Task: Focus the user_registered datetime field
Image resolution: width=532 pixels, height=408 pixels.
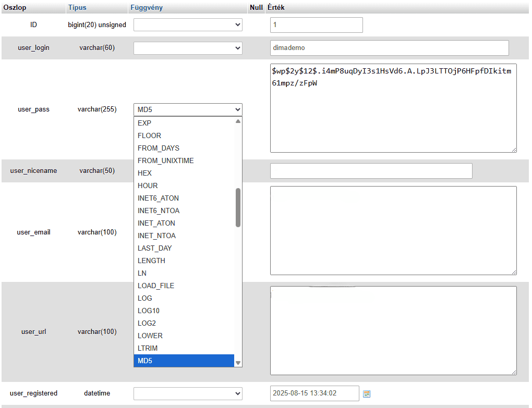Action: click(x=315, y=393)
